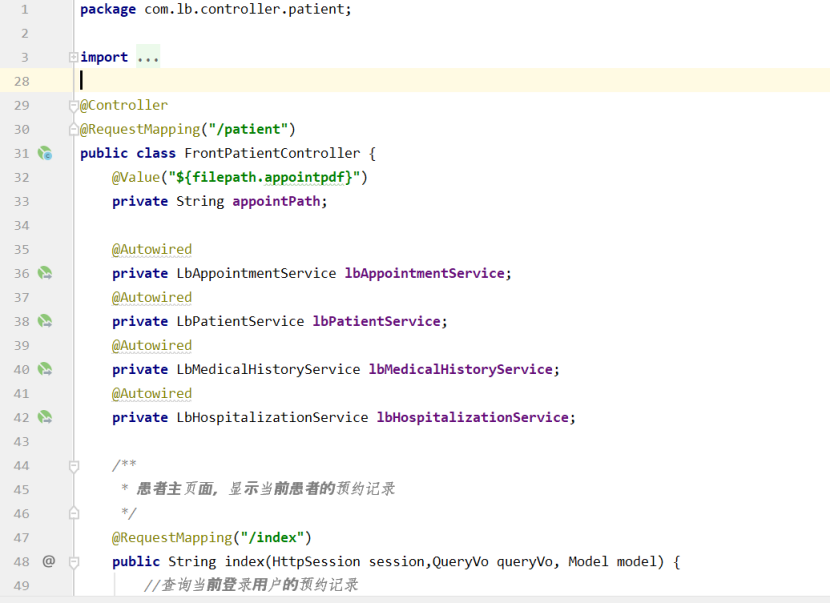Click the index method name

pyautogui.click(x=244, y=562)
